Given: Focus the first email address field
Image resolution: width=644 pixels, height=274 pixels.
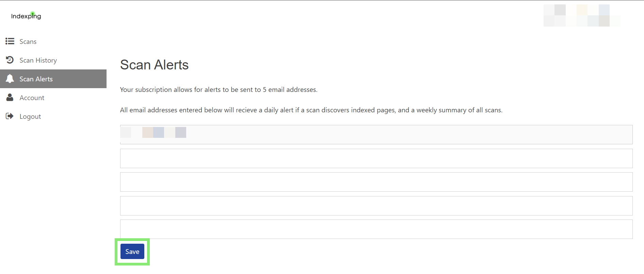Looking at the screenshot, I should coord(376,134).
